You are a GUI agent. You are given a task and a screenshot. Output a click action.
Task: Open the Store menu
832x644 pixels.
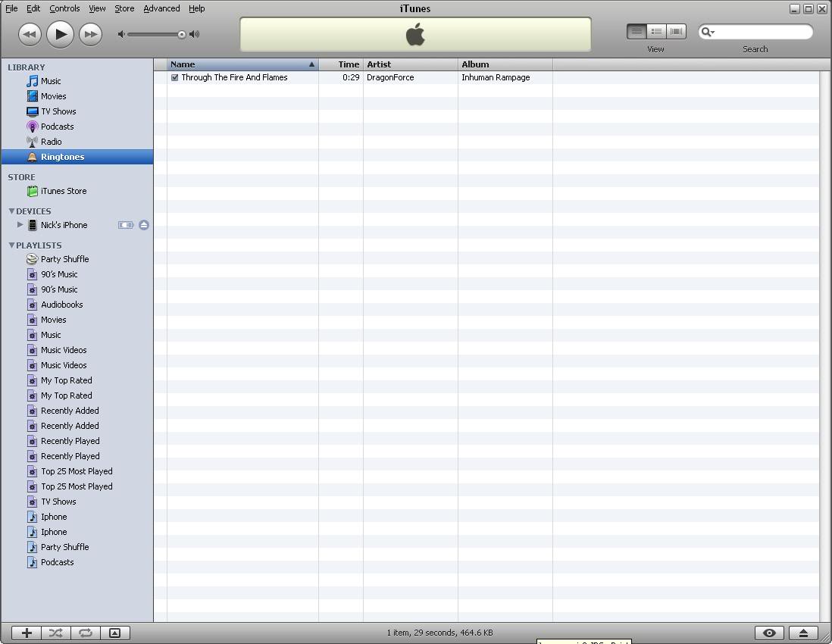(x=124, y=8)
